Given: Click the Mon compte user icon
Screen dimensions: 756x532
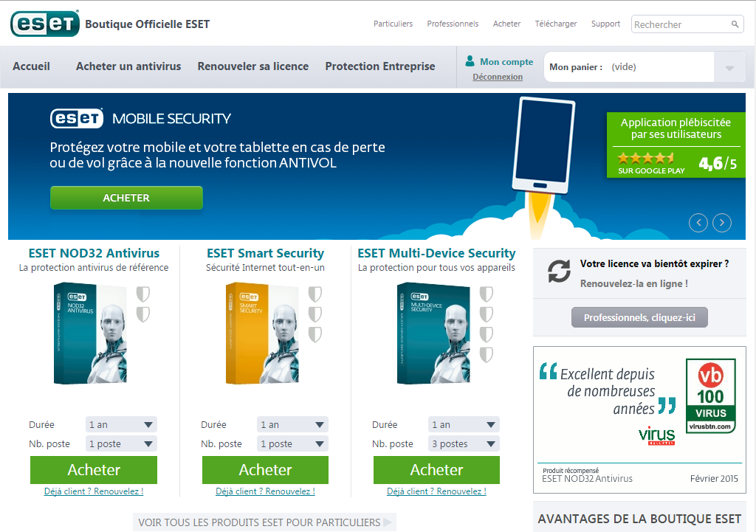Looking at the screenshot, I should point(470,61).
